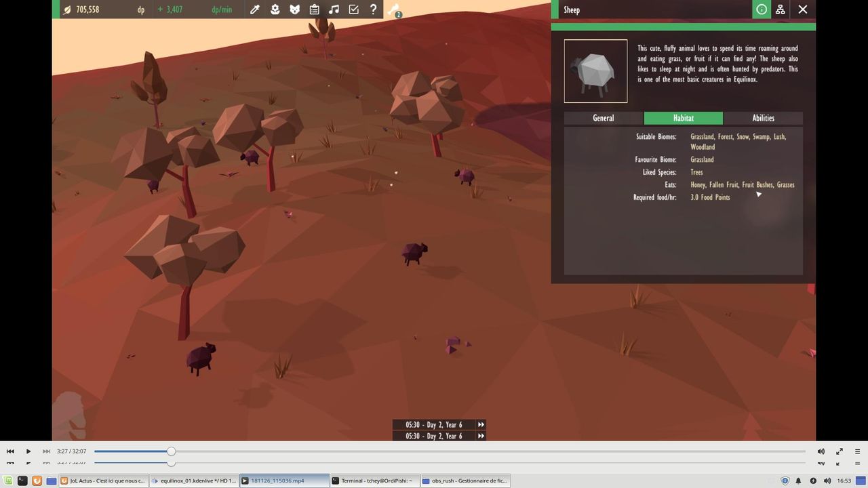Click the "3.0 Food Points" value
868x488 pixels.
coord(710,197)
